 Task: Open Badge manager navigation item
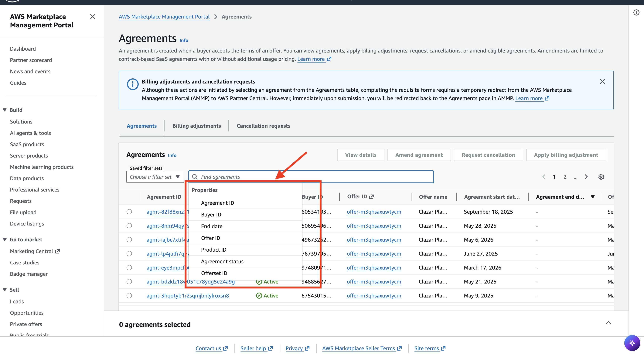(x=29, y=274)
